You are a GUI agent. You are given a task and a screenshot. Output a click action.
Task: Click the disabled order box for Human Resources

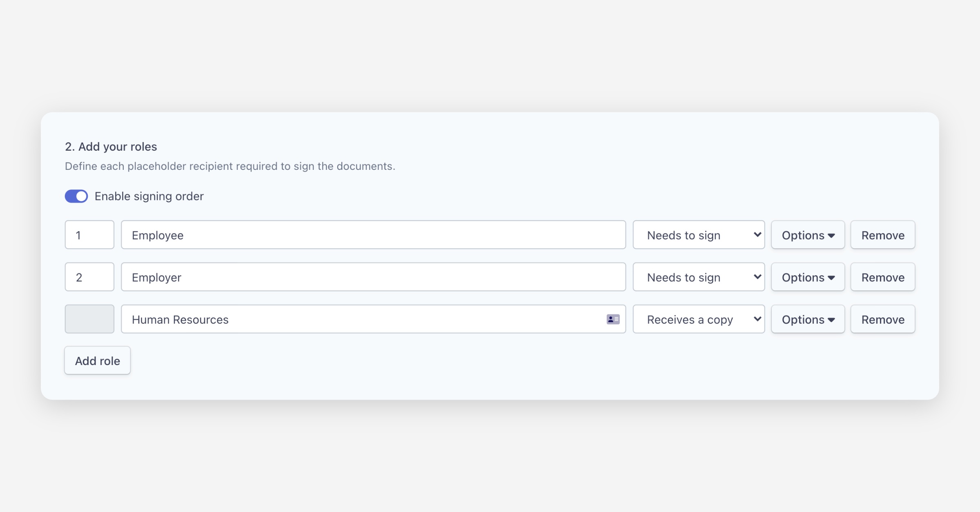coord(89,319)
